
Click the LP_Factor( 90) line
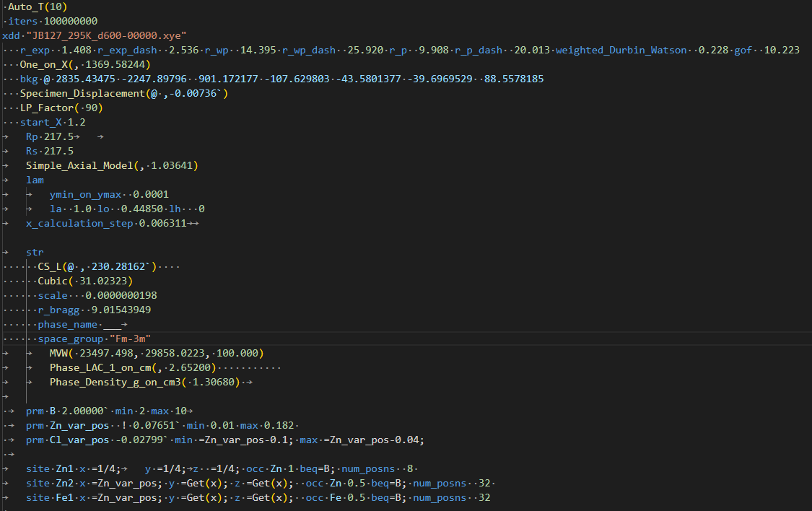pyautogui.click(x=61, y=108)
